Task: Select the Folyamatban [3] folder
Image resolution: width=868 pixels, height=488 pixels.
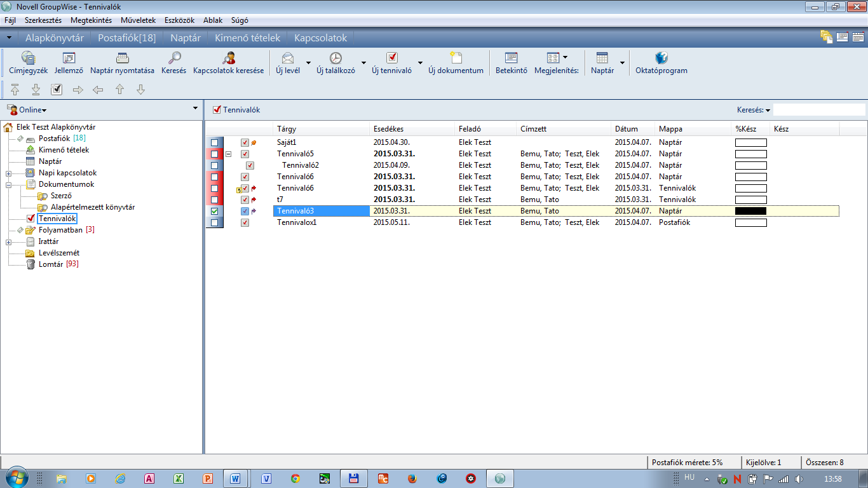Action: [66, 230]
